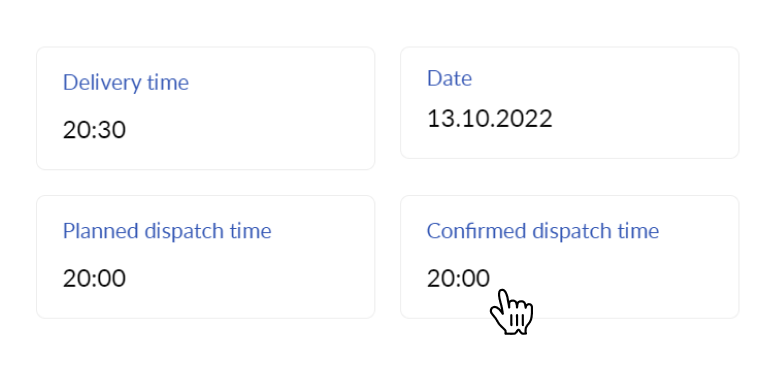Screen dimensions: 774x368
Task: Select the 13.10.2022 date value
Action: point(489,119)
